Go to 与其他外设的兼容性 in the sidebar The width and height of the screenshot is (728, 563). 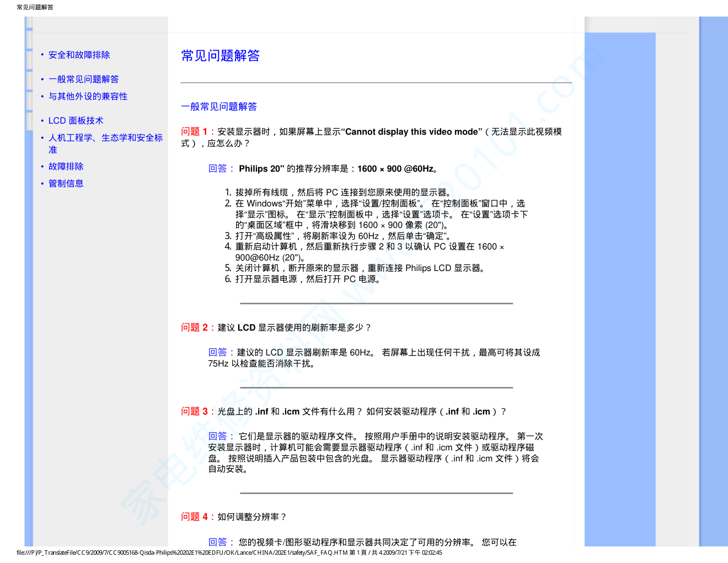88,97
